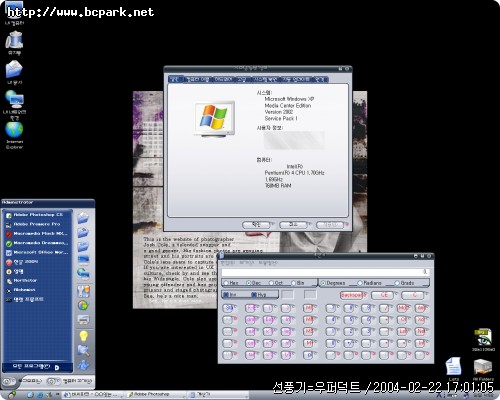The height and width of the screenshot is (400, 500).
Task: Click the MC memory button in calculator
Action: tap(308, 308)
